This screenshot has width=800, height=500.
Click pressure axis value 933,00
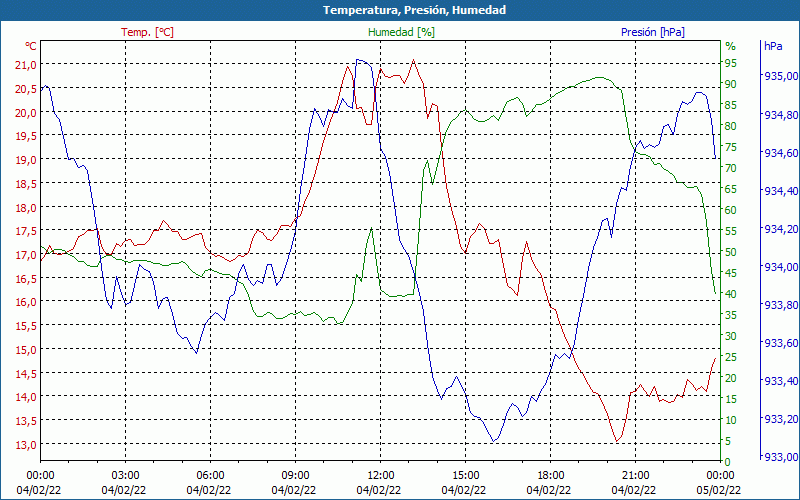coord(781,457)
